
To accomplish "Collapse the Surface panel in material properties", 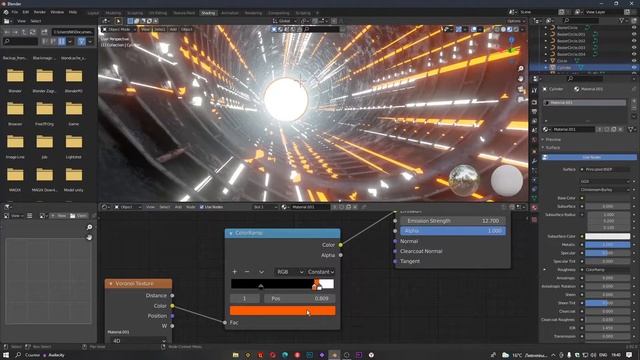I will 553,148.
